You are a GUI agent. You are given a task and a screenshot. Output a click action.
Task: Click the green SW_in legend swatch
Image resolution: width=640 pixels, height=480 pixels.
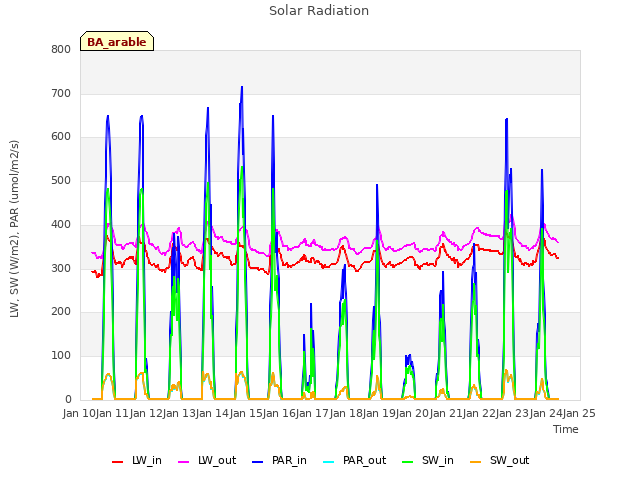click(x=408, y=462)
